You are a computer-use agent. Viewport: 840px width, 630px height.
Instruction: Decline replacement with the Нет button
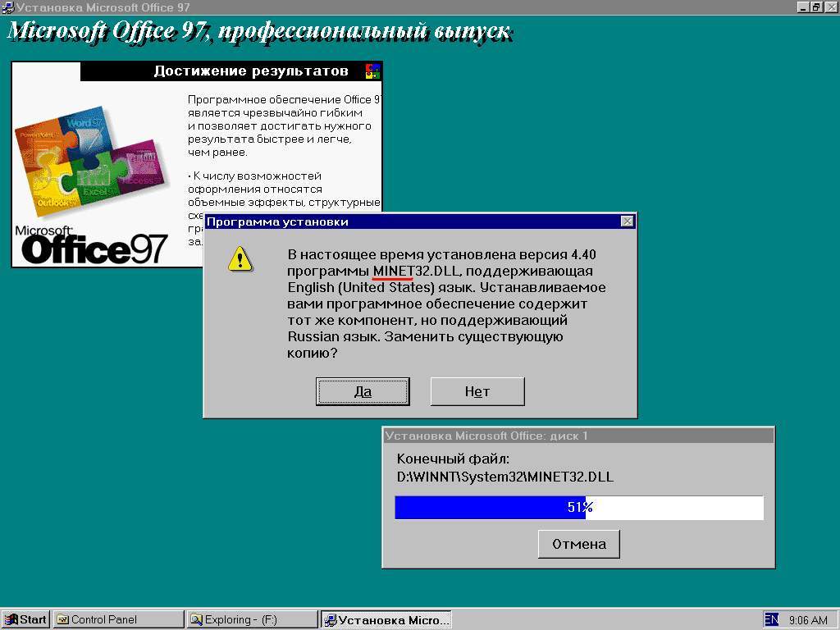click(x=477, y=391)
